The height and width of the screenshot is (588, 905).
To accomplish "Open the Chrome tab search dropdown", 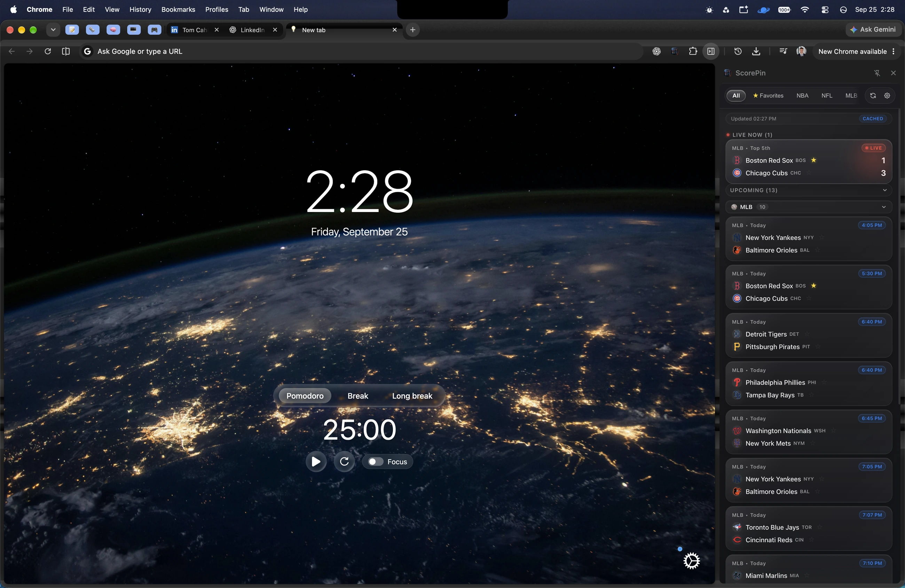I will 53,30.
